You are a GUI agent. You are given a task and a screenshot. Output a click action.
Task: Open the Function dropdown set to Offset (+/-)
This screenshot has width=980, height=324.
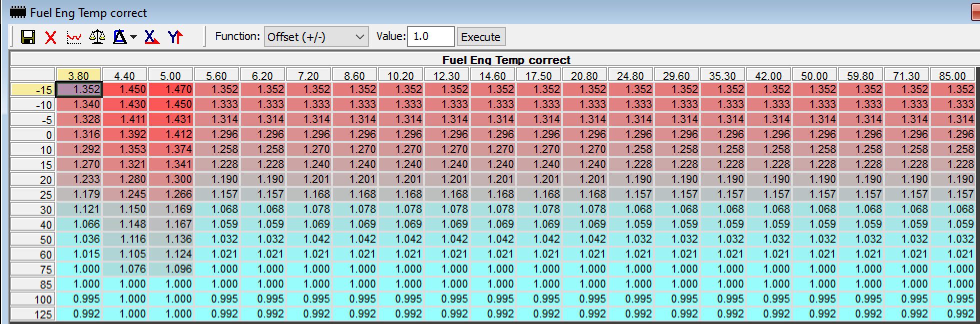(x=316, y=37)
